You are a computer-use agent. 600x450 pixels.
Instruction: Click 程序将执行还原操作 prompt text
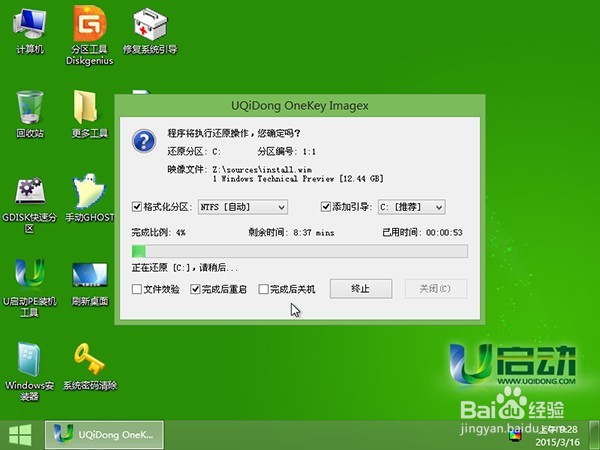234,134
